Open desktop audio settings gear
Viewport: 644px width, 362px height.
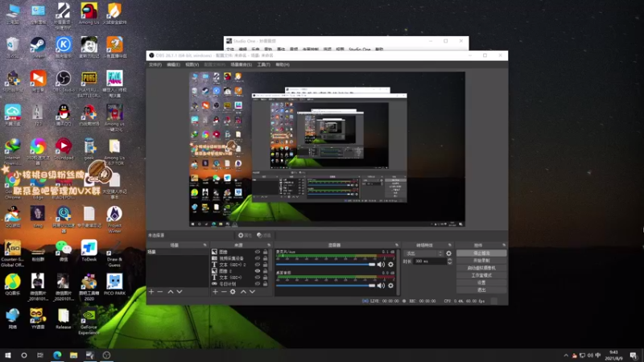click(x=390, y=286)
